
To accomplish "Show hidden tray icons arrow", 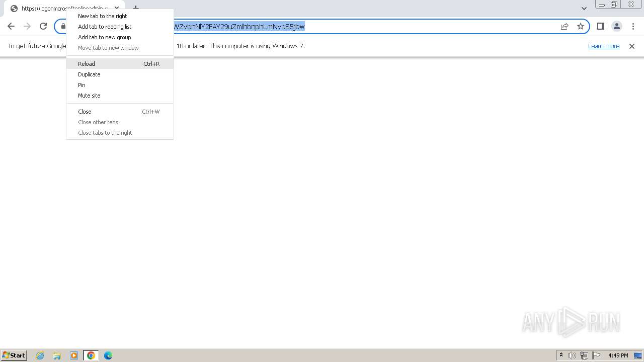I will tap(561, 355).
